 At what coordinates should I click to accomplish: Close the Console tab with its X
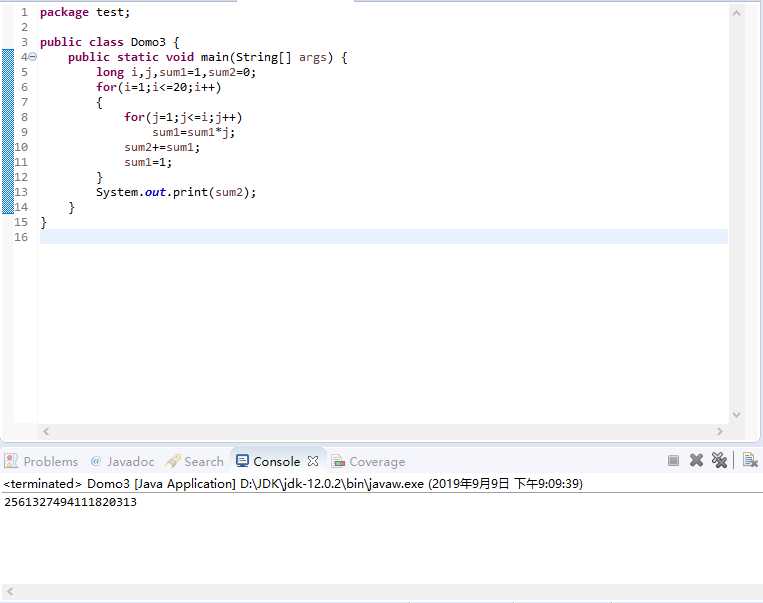313,461
